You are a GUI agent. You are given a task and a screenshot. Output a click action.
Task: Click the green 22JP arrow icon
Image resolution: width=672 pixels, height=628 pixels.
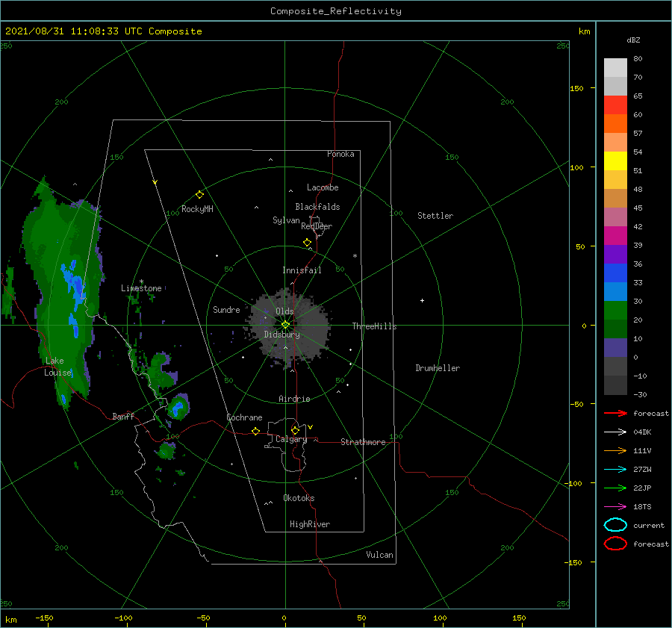click(x=615, y=488)
